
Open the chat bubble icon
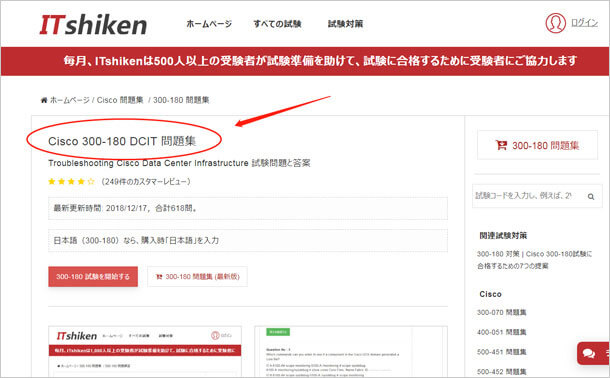pos(589,354)
